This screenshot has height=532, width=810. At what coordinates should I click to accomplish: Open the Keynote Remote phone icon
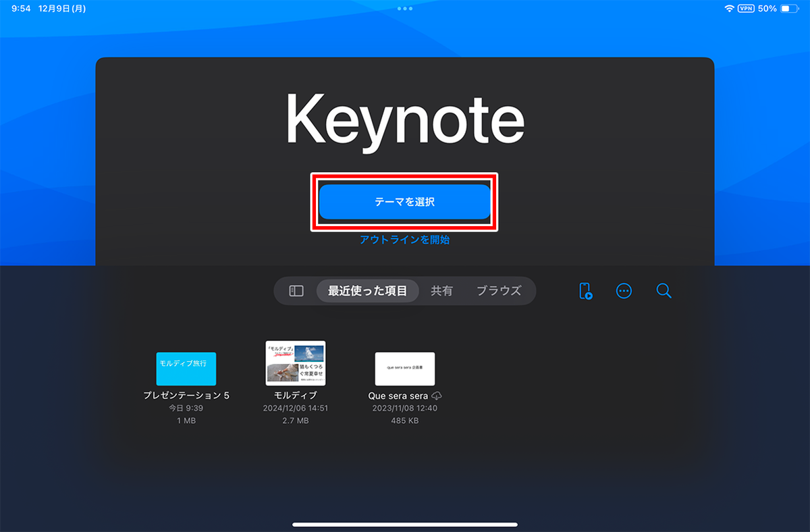pyautogui.click(x=585, y=291)
